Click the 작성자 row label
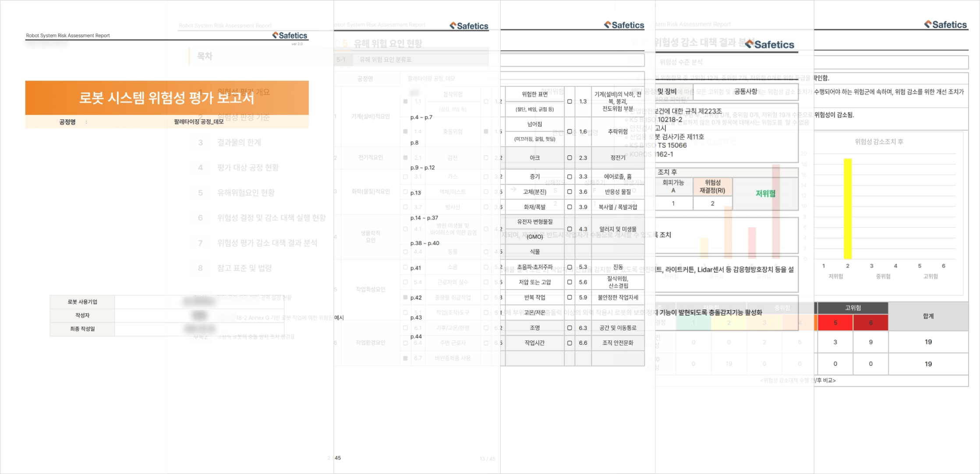 (82, 315)
